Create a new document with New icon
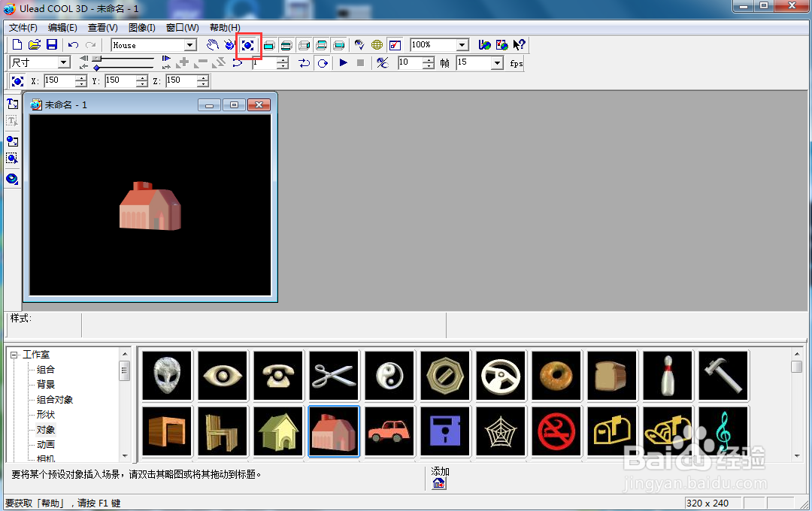 point(17,45)
